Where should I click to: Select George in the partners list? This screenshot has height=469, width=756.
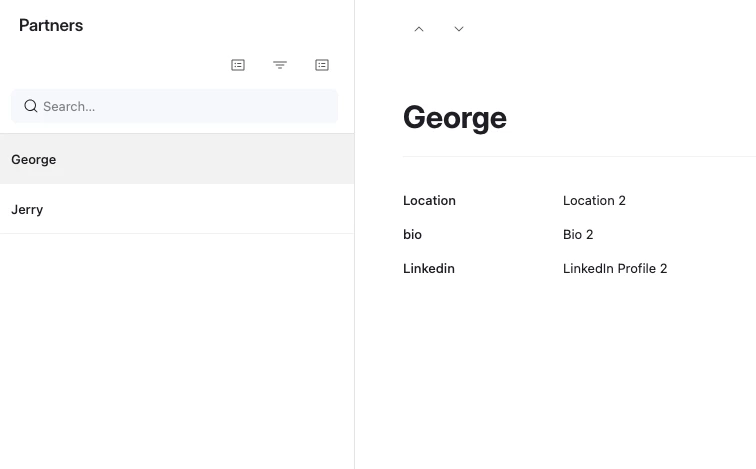tap(177, 159)
